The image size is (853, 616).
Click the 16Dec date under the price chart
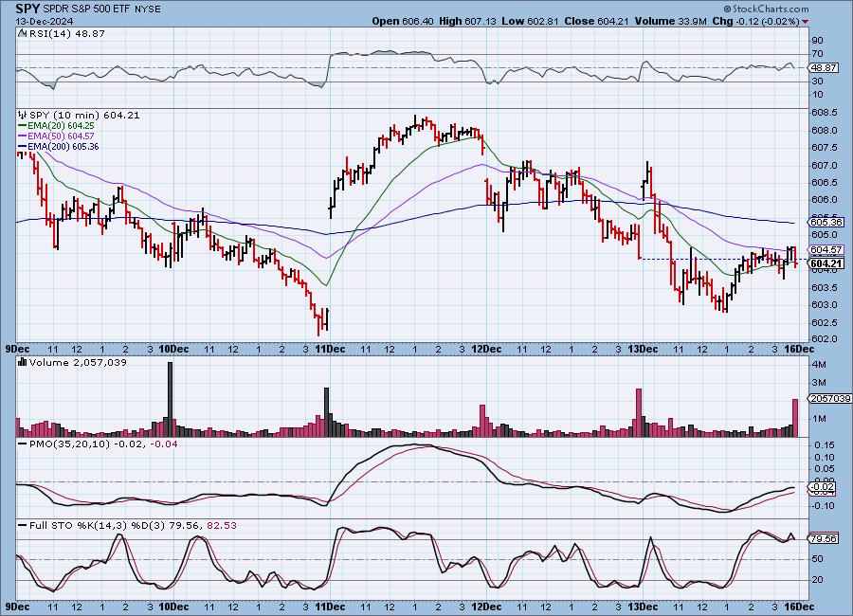pos(800,349)
